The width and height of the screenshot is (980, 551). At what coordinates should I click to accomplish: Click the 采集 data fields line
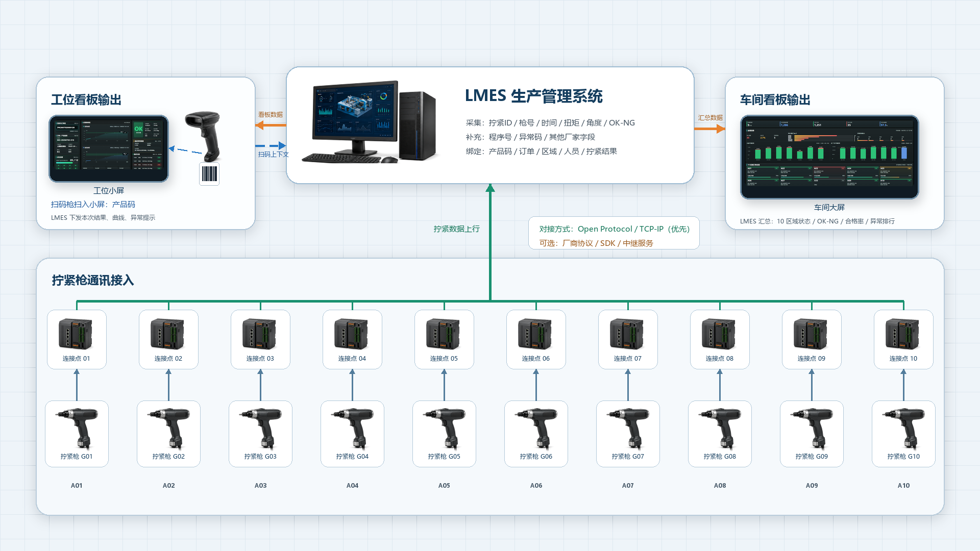coord(550,123)
